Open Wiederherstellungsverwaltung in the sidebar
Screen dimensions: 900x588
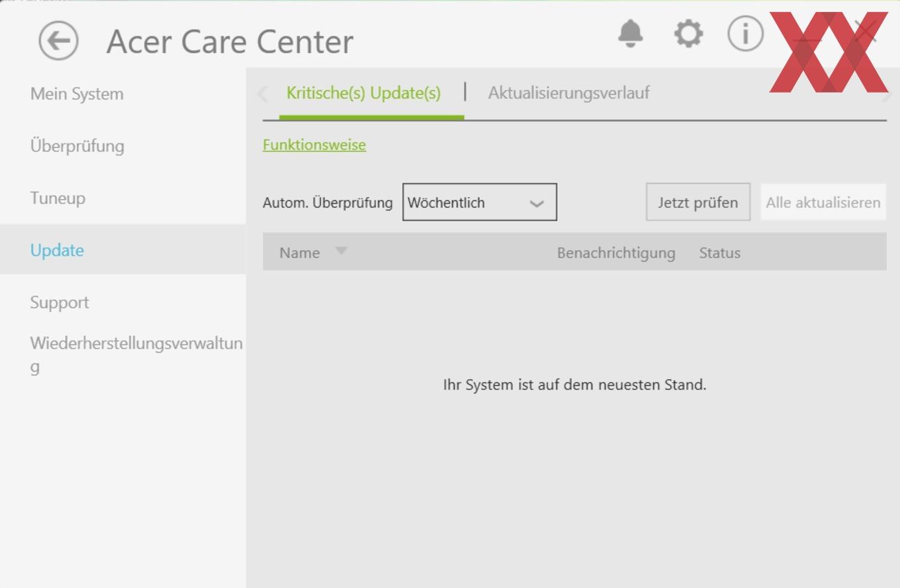click(x=136, y=354)
